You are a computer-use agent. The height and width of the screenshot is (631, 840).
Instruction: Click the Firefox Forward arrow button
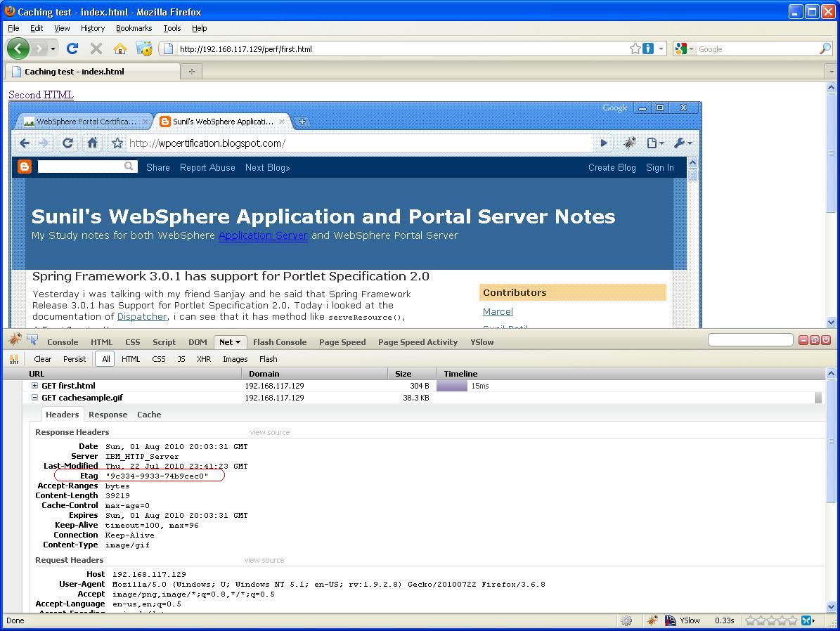[x=39, y=48]
